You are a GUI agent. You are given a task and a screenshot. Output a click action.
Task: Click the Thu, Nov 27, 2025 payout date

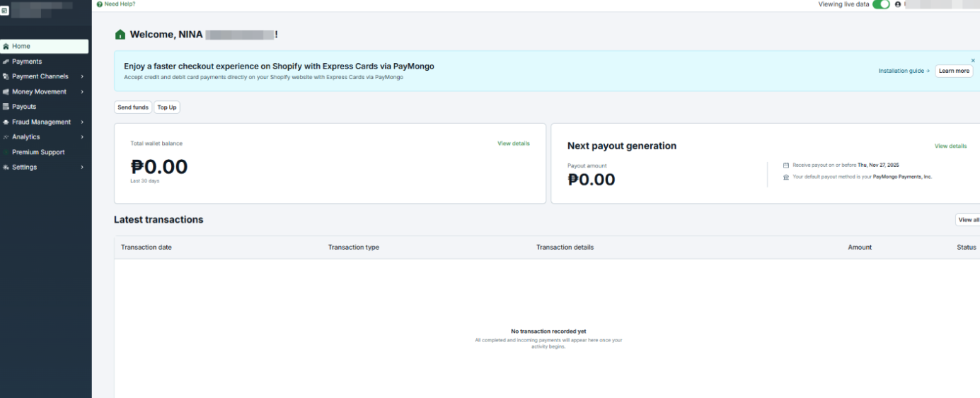(878, 165)
